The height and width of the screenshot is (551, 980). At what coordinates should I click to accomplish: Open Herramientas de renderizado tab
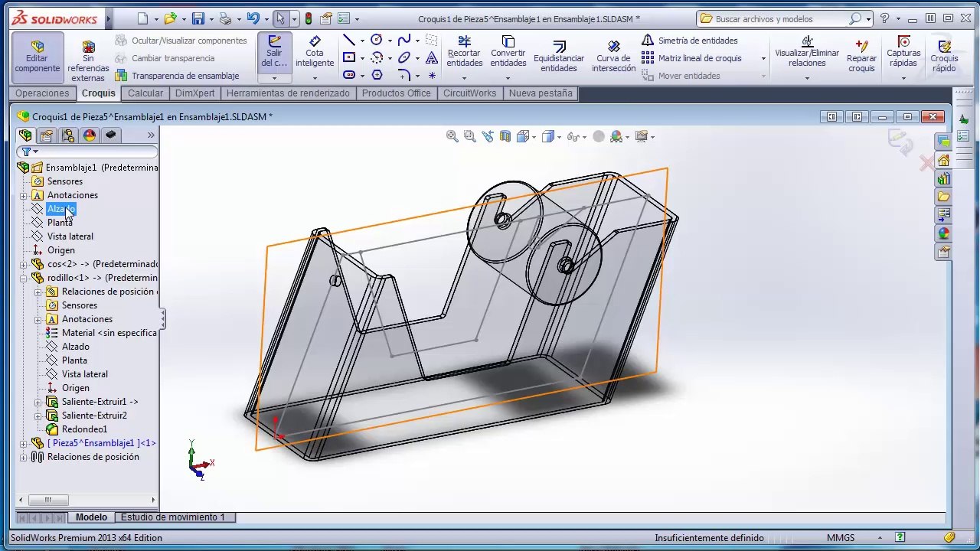click(x=288, y=93)
